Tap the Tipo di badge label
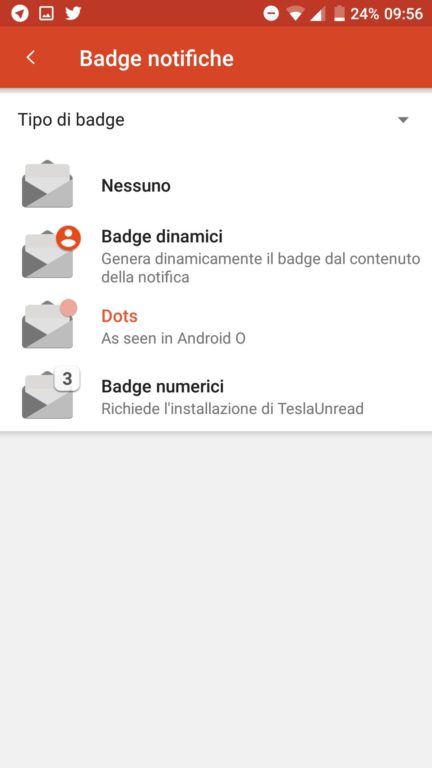Screen dimensions: 432x768 tap(71, 120)
